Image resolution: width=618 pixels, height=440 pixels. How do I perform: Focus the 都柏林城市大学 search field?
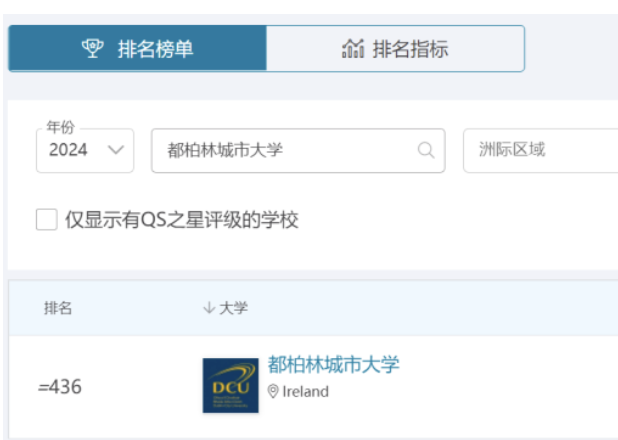click(298, 150)
